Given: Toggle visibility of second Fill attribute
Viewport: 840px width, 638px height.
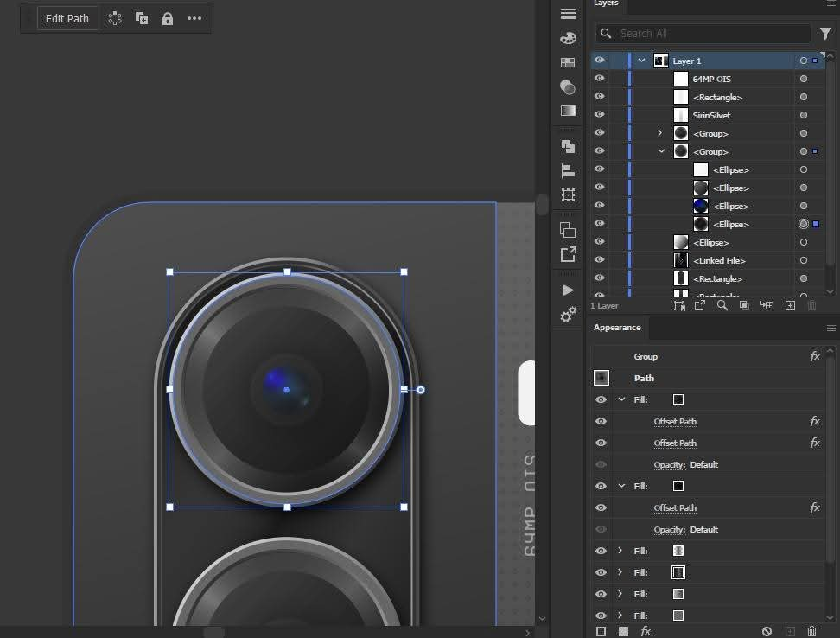Looking at the screenshot, I should 601,486.
